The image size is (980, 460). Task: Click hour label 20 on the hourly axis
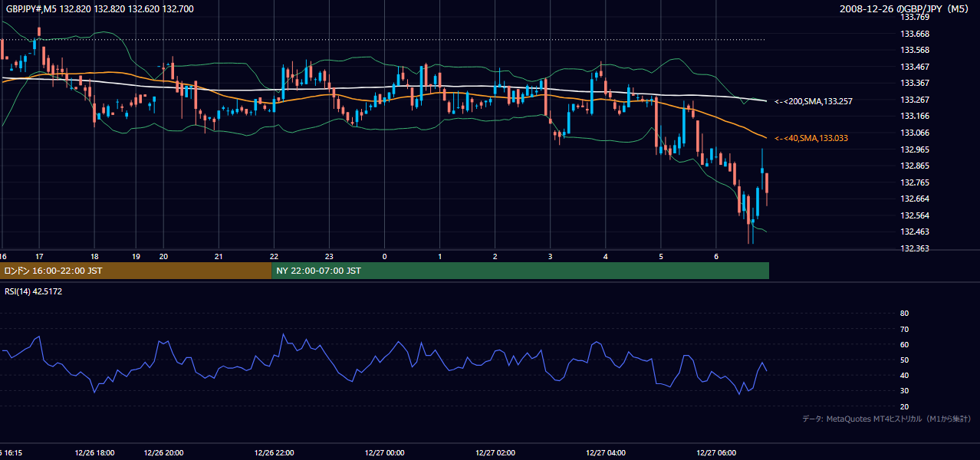coord(163,256)
